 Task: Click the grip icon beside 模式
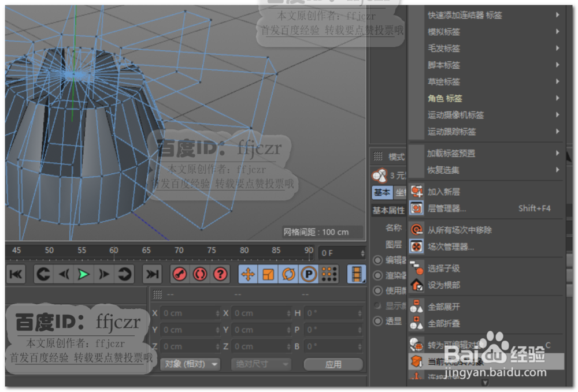point(378,156)
